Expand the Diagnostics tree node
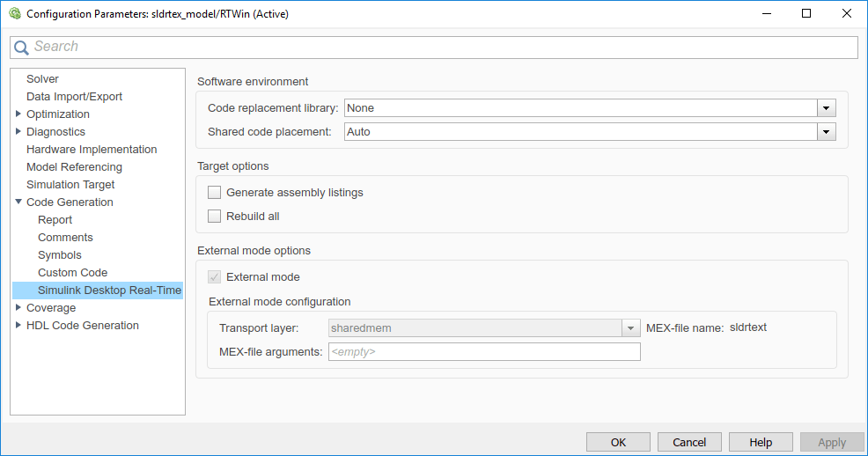 tap(18, 131)
